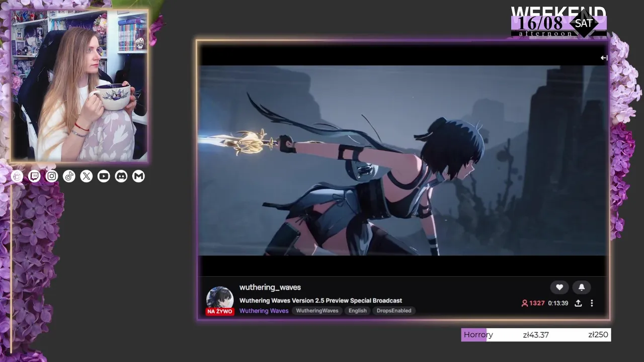This screenshot has height=362, width=644.
Task: Click the share upload icon
Action: [578, 303]
